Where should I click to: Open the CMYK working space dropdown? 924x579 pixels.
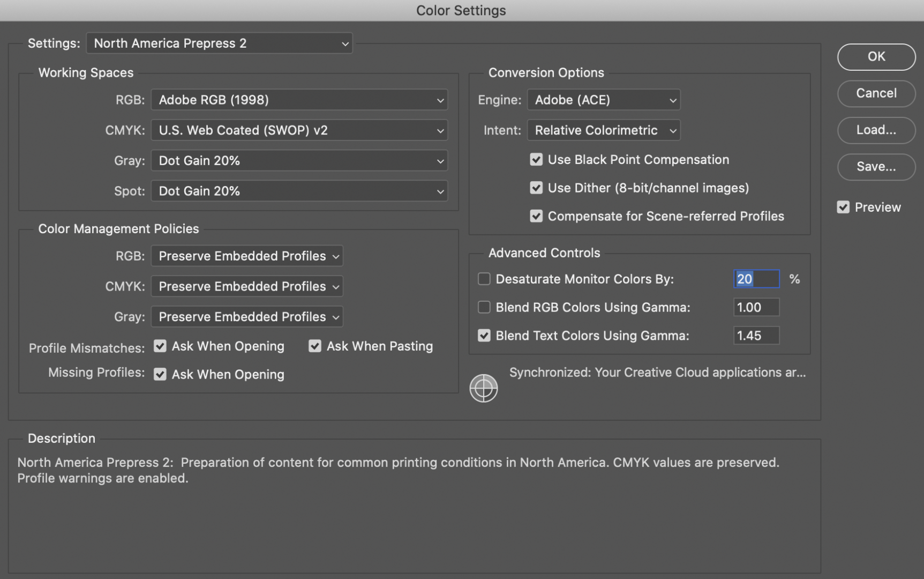[299, 130]
